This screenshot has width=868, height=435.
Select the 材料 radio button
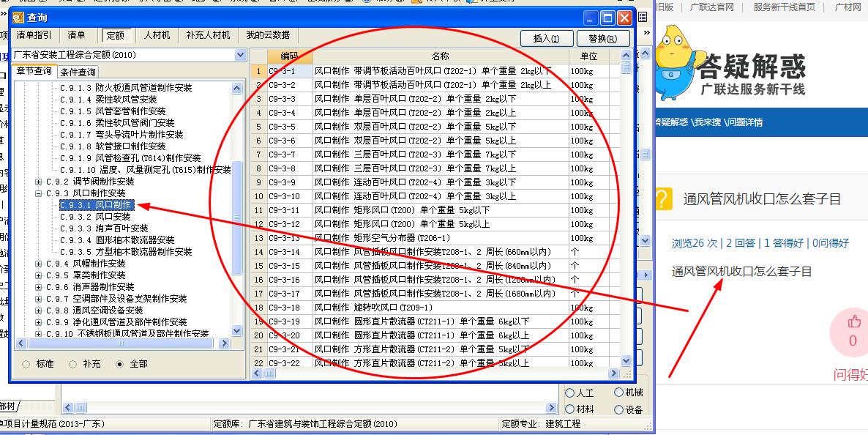coord(569,409)
